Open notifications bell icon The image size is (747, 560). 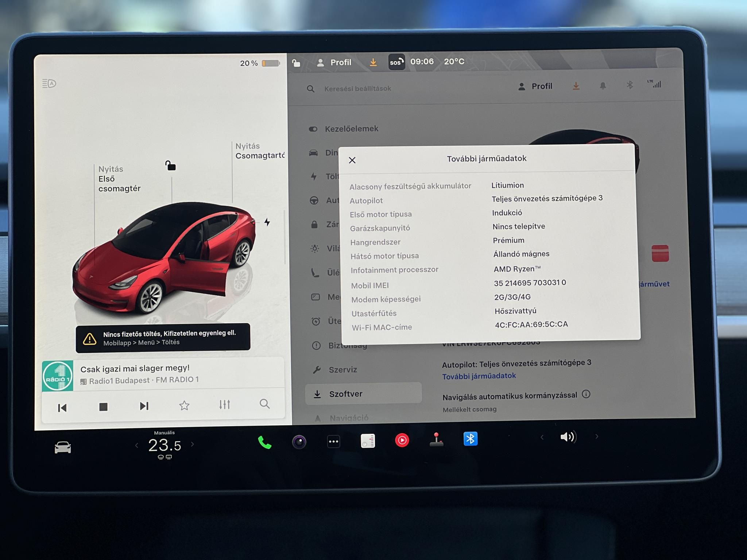point(603,86)
